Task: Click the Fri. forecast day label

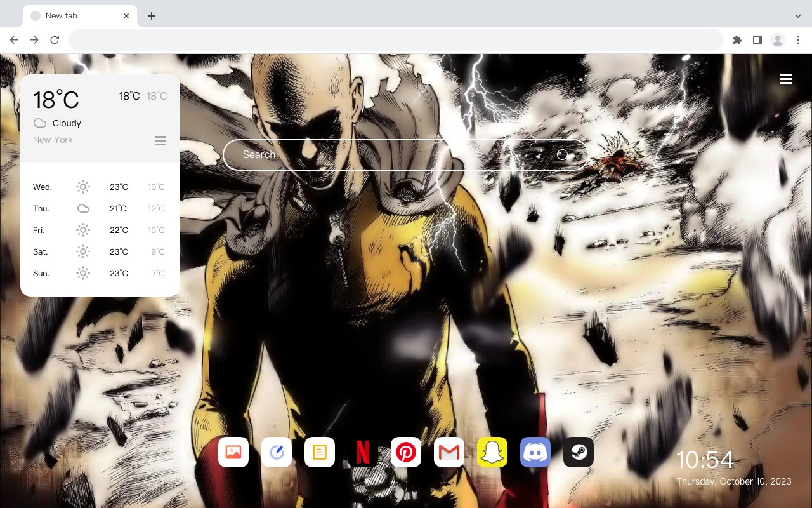Action: [39, 230]
